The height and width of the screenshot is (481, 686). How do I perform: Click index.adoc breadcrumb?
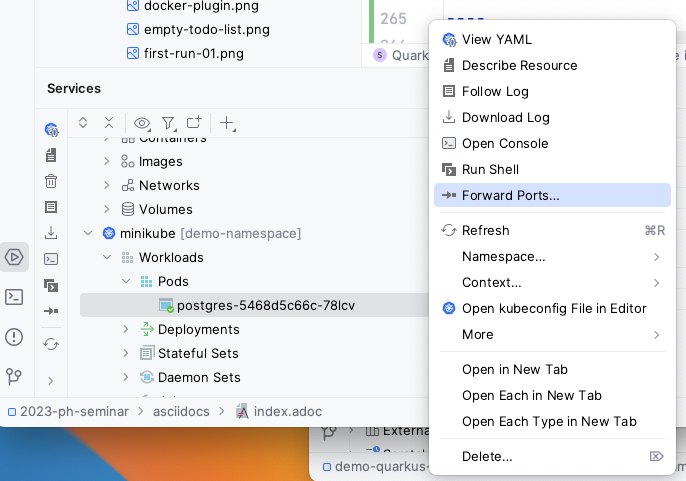tap(279, 411)
